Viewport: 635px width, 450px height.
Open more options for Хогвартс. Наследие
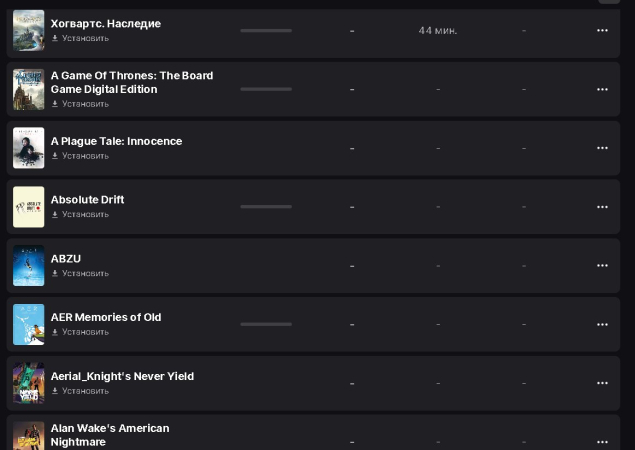tap(602, 31)
